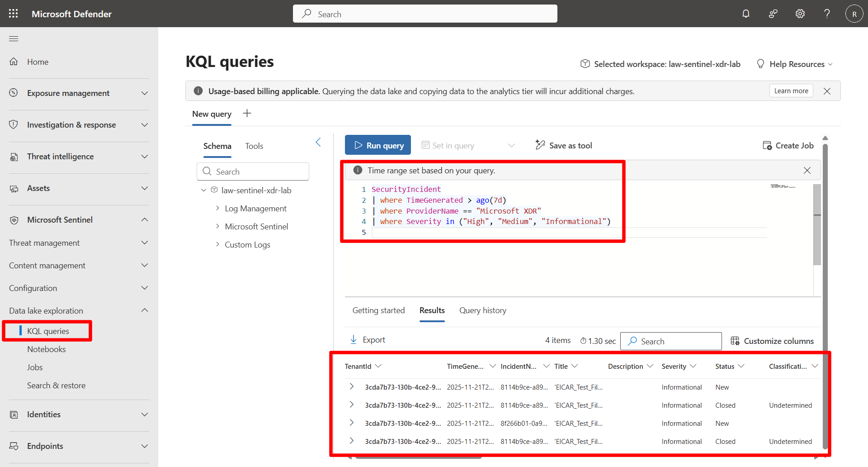
Task: Open the help question mark icon
Action: click(x=827, y=14)
